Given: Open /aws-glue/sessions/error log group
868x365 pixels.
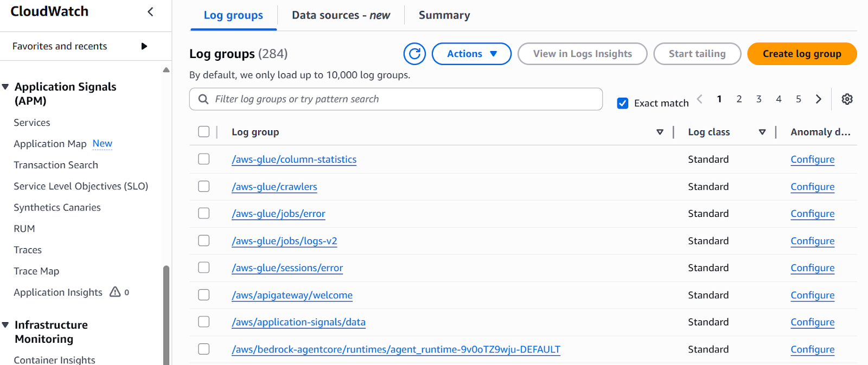Looking at the screenshot, I should 287,268.
